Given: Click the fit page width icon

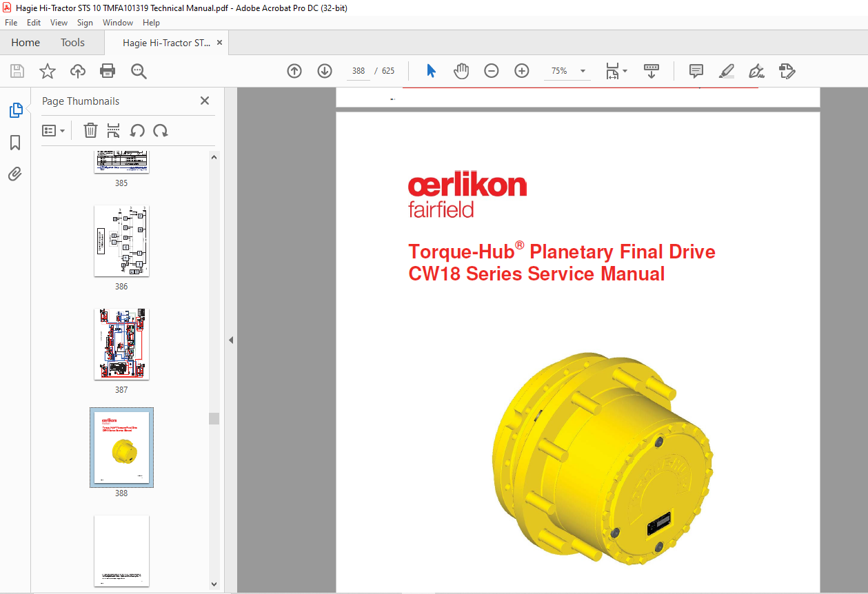Looking at the screenshot, I should pyautogui.click(x=612, y=71).
